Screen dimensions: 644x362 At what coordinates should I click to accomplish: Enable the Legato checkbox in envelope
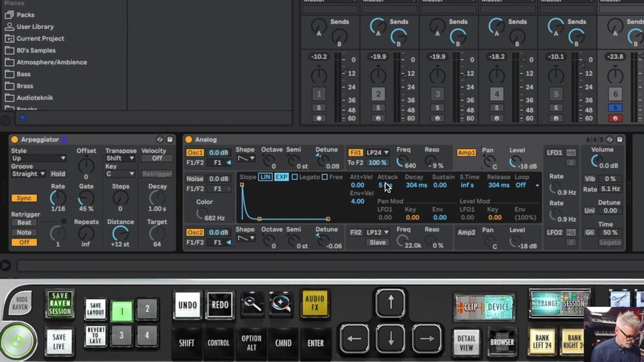click(x=294, y=177)
